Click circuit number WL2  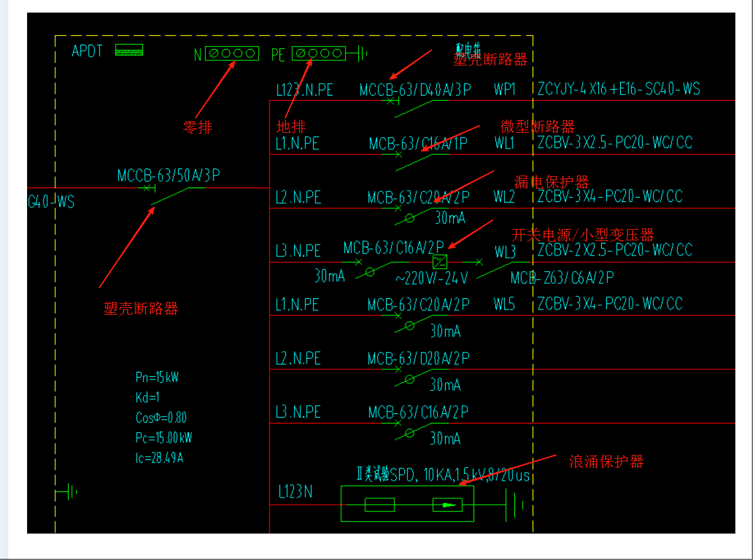pyautogui.click(x=504, y=197)
